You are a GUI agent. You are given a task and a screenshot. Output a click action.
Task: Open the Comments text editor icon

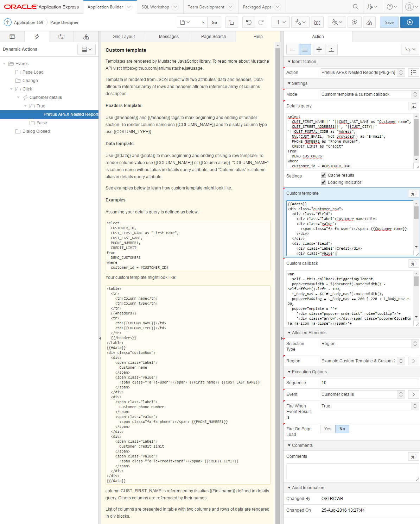tap(414, 456)
